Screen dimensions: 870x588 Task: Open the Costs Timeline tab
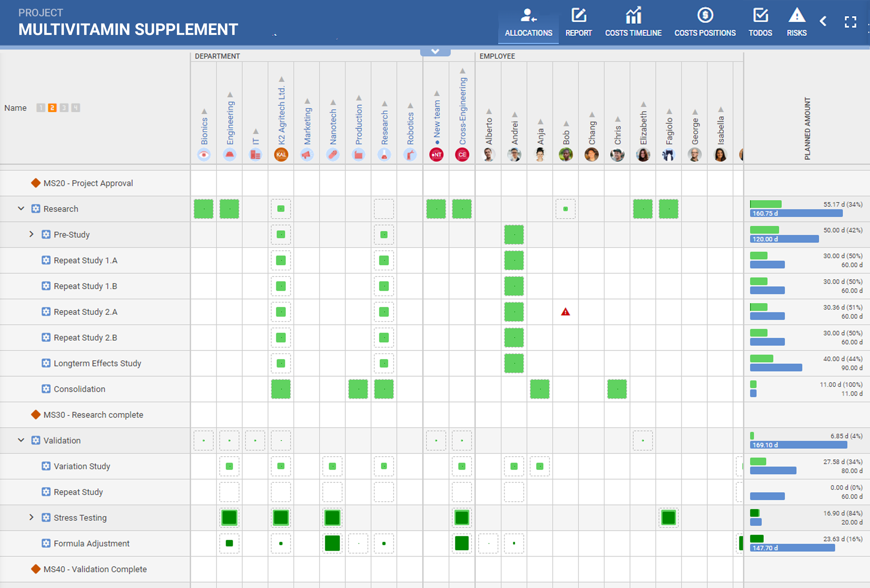coord(633,22)
